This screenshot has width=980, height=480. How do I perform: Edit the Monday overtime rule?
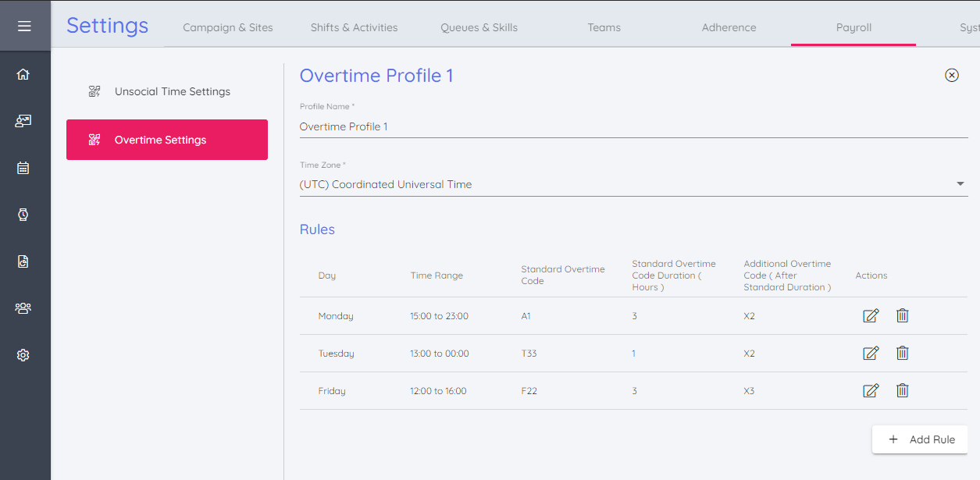click(x=871, y=316)
